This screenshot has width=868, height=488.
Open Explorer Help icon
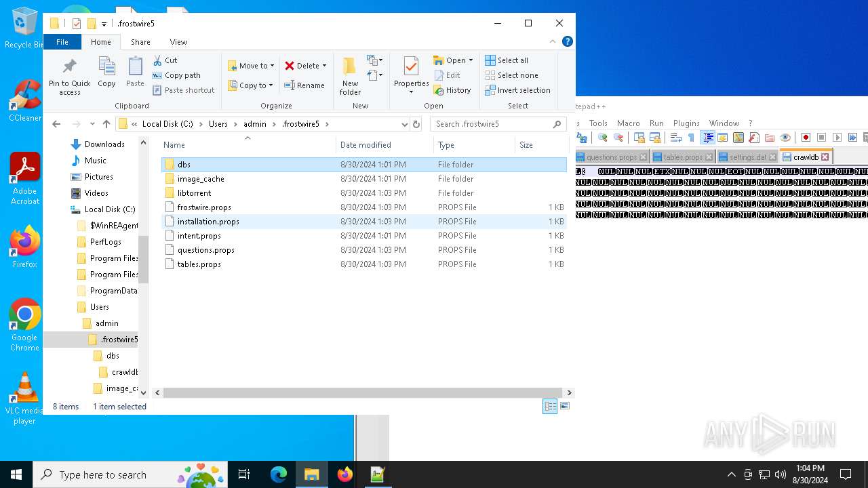[568, 42]
